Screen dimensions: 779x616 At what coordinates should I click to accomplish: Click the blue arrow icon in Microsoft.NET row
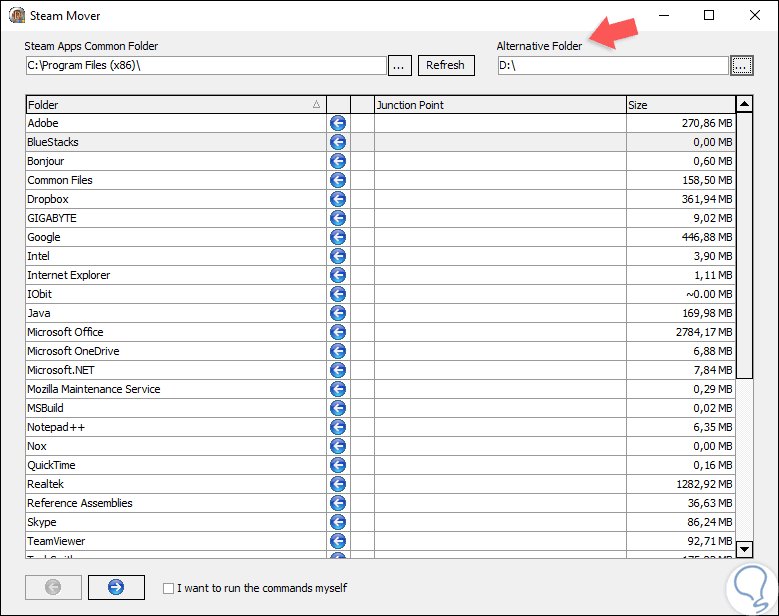(338, 370)
